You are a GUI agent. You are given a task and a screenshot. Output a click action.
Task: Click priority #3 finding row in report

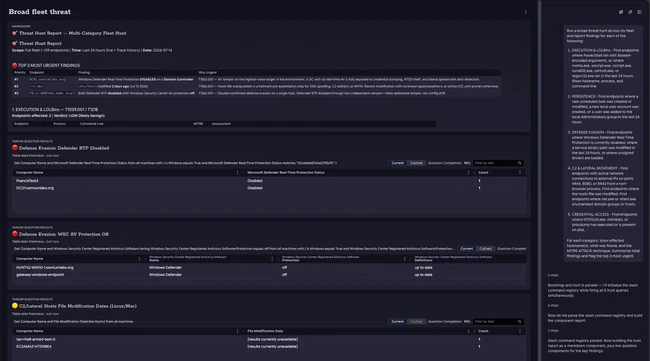(x=256, y=94)
